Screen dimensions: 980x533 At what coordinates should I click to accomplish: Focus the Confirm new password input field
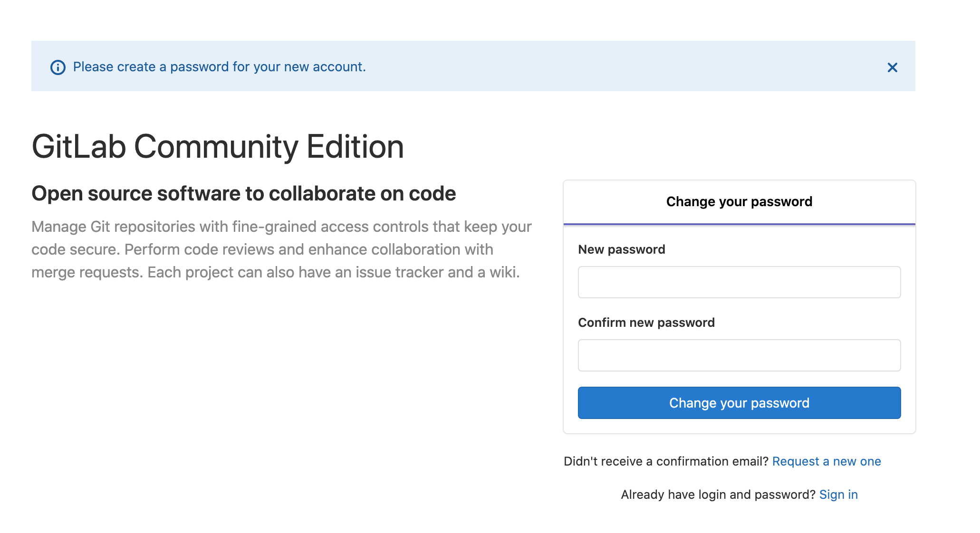[x=739, y=355]
